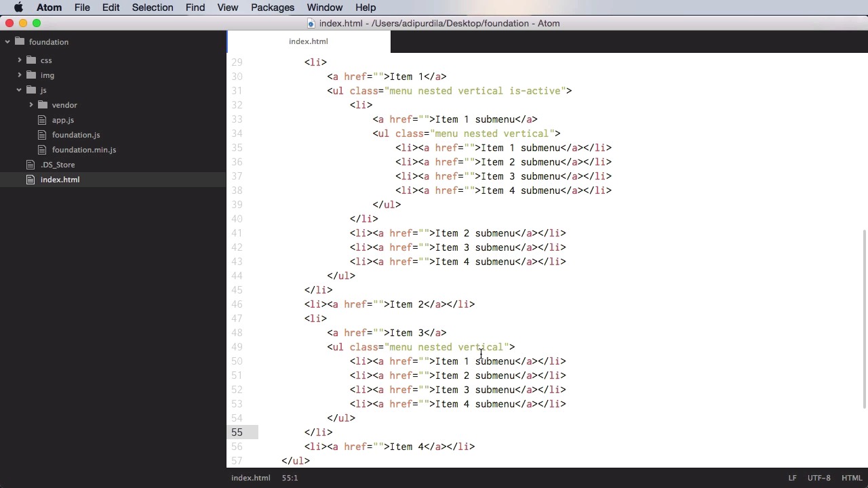Click the opening <li> tag on line 29
Viewport: 868px width, 488px height.
pyautogui.click(x=316, y=62)
